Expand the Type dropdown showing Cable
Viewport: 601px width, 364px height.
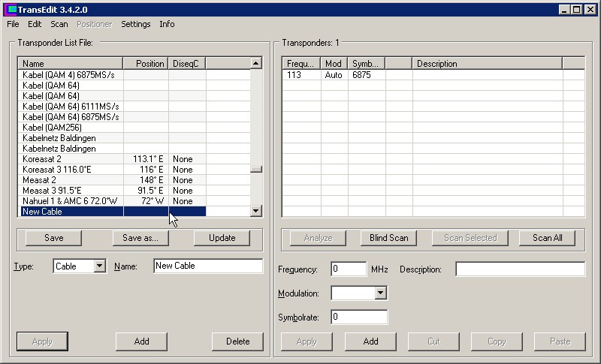99,266
